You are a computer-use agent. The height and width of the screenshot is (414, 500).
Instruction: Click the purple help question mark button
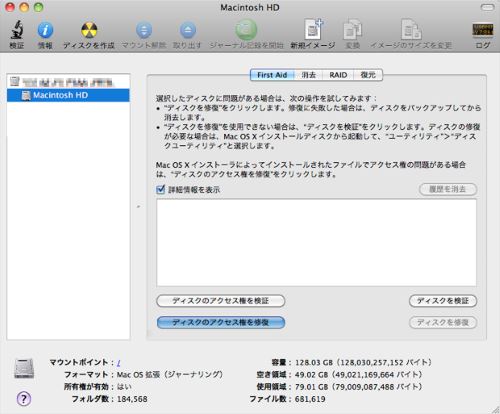pos(24,398)
